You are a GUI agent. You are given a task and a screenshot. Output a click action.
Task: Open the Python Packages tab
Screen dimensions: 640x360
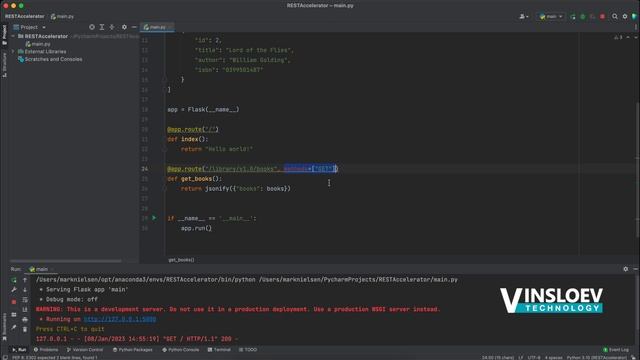(x=132, y=350)
